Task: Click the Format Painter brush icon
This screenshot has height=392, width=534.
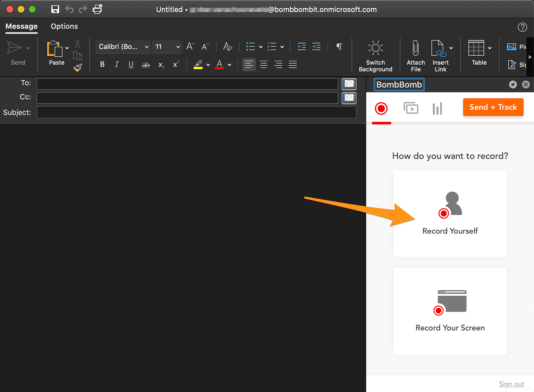Action: pos(78,68)
